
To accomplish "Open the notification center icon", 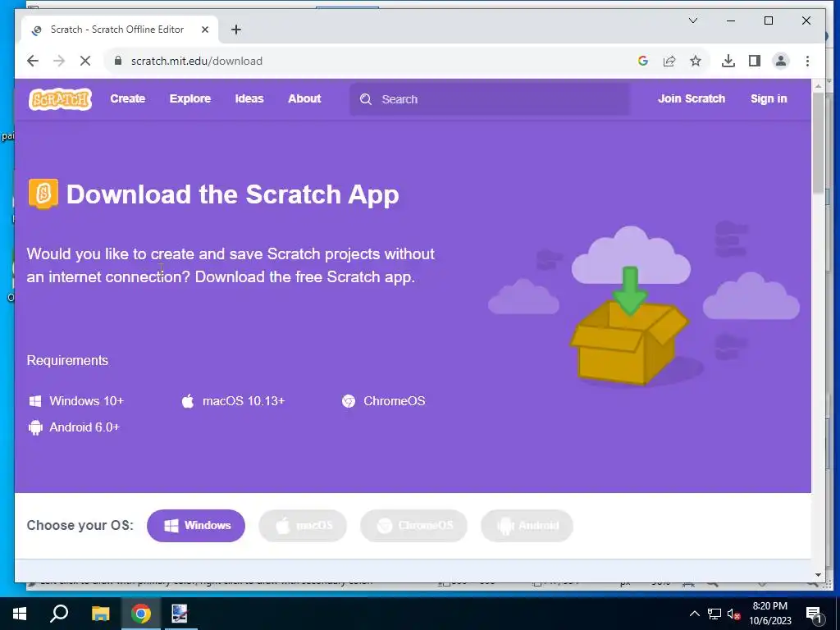I will [x=814, y=614].
